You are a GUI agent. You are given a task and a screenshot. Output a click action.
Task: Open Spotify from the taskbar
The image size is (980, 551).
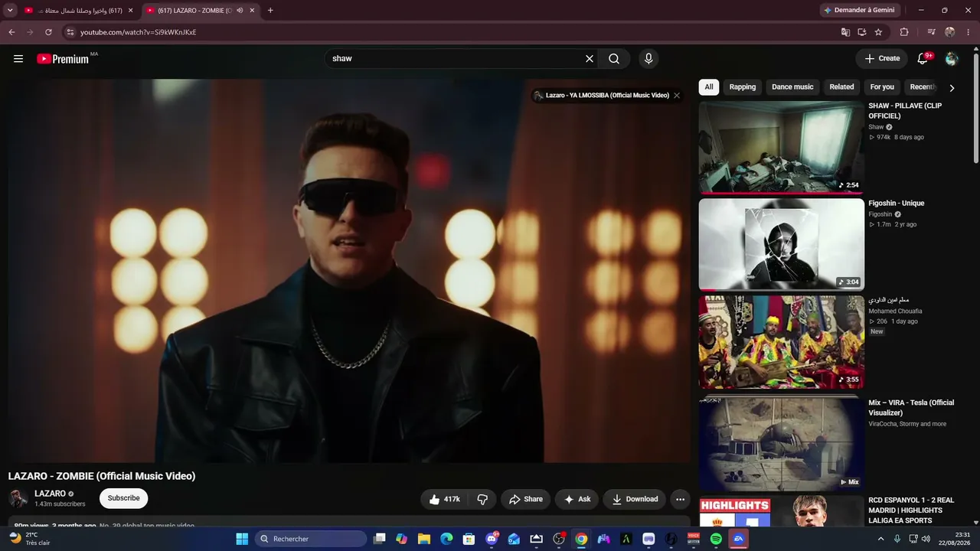point(716,539)
